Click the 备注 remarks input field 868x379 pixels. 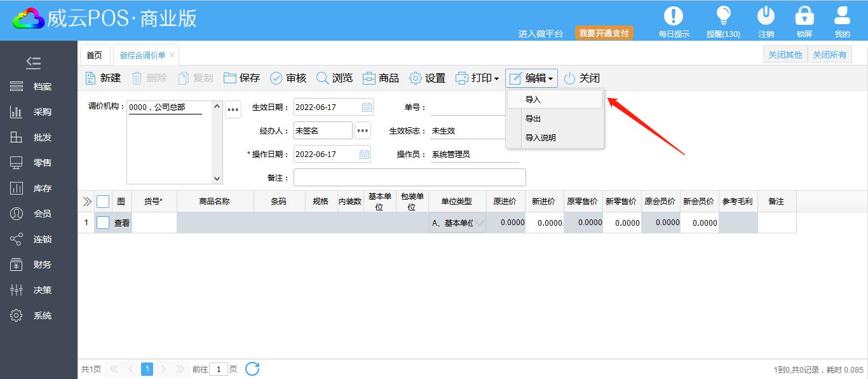tap(409, 177)
